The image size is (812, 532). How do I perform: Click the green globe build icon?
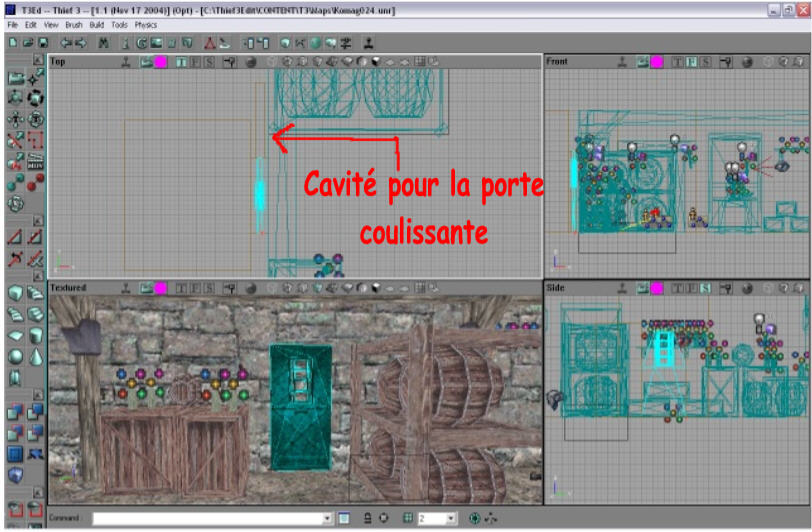(x=315, y=43)
